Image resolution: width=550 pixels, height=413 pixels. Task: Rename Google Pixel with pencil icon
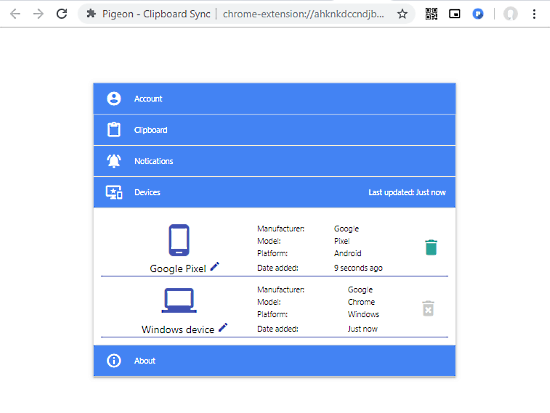215,267
